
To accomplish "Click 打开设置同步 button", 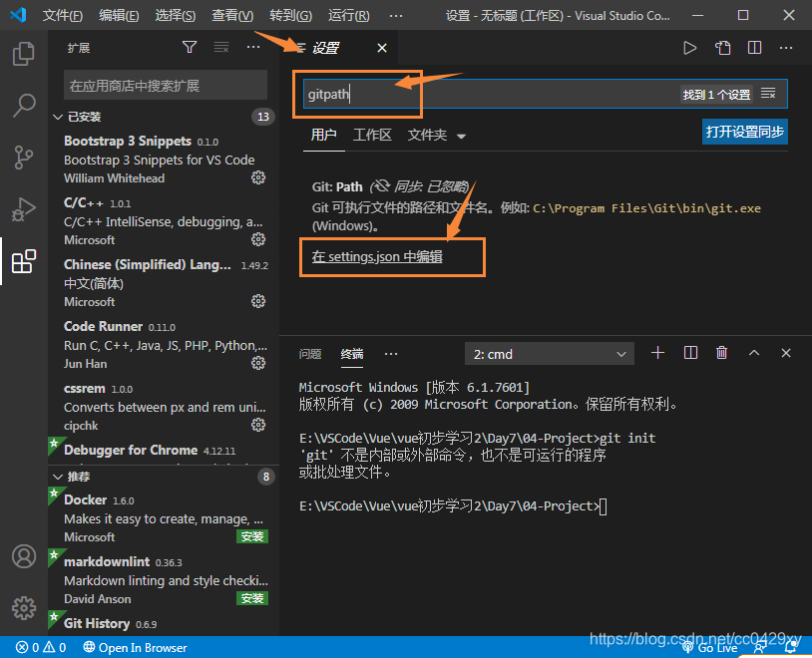I will click(745, 132).
